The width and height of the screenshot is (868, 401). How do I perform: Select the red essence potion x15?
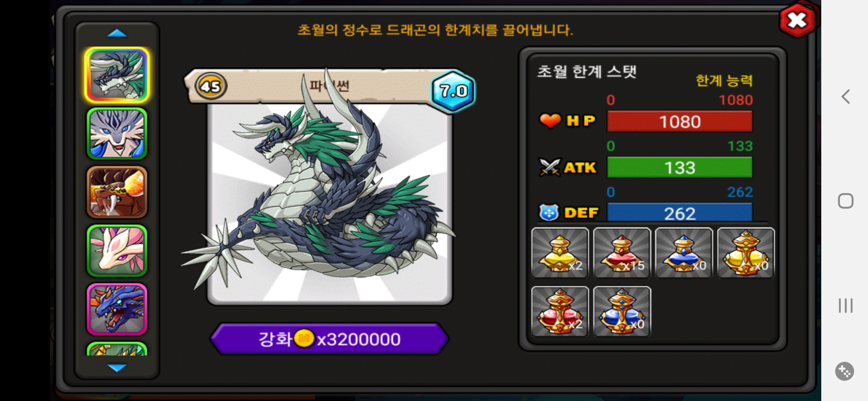click(x=622, y=253)
